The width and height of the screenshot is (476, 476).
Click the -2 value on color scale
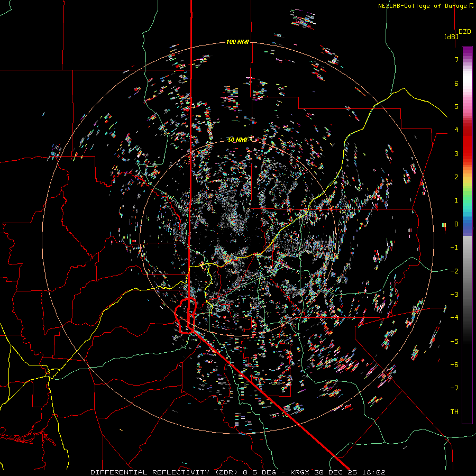click(454, 271)
